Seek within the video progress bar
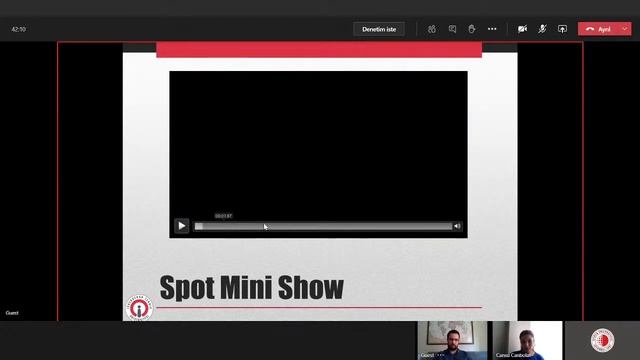 [x=324, y=227]
